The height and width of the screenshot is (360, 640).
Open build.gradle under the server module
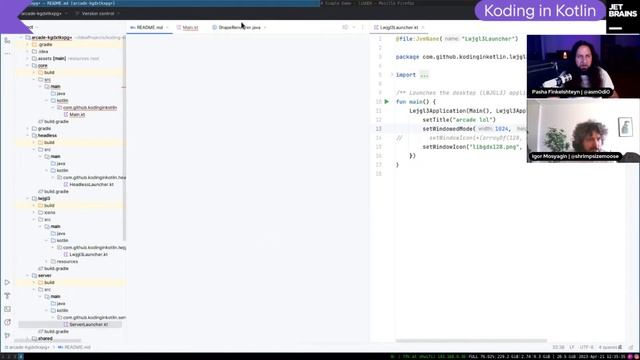(x=53, y=331)
